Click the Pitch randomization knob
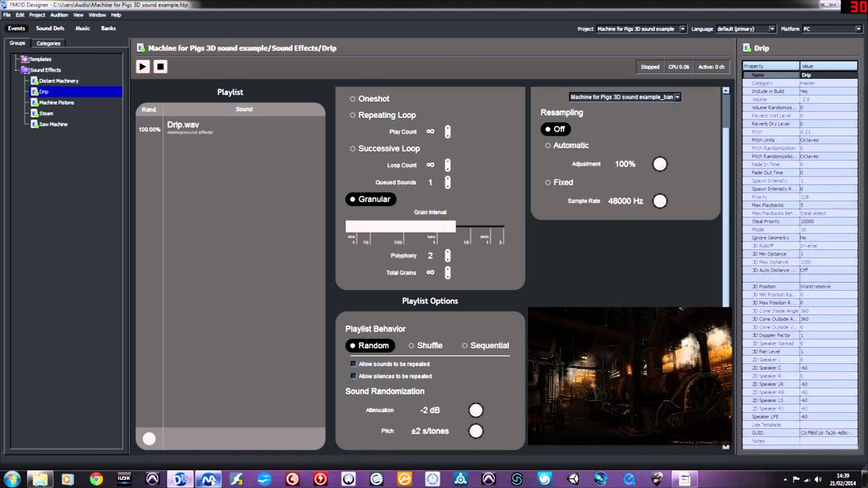The height and width of the screenshot is (488, 868). 476,431
